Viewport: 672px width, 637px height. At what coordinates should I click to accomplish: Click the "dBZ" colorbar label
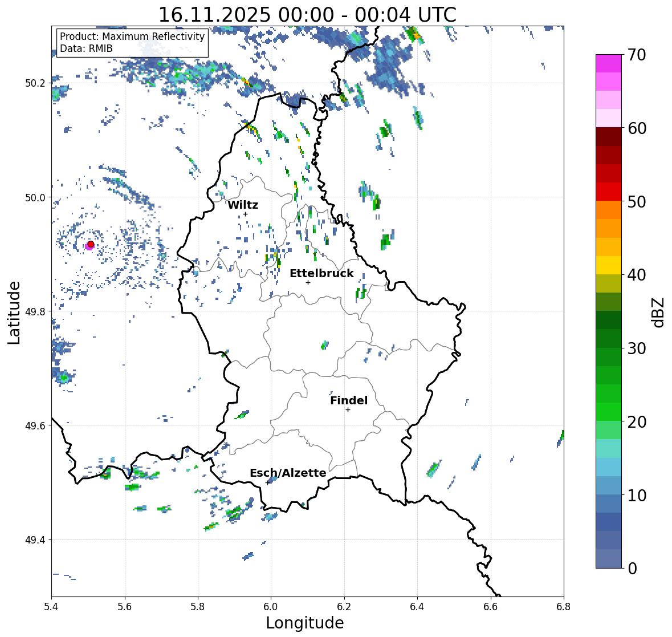(659, 312)
